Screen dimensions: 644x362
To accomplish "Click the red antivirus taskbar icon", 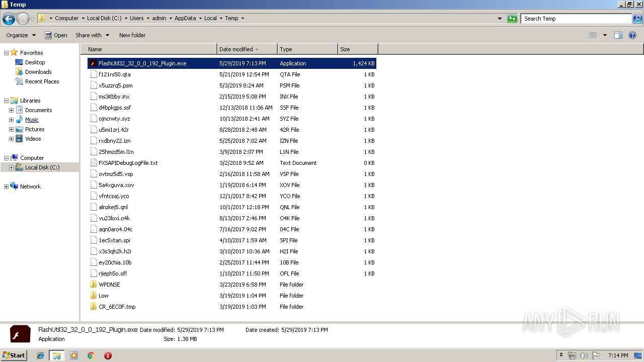I will (x=108, y=355).
